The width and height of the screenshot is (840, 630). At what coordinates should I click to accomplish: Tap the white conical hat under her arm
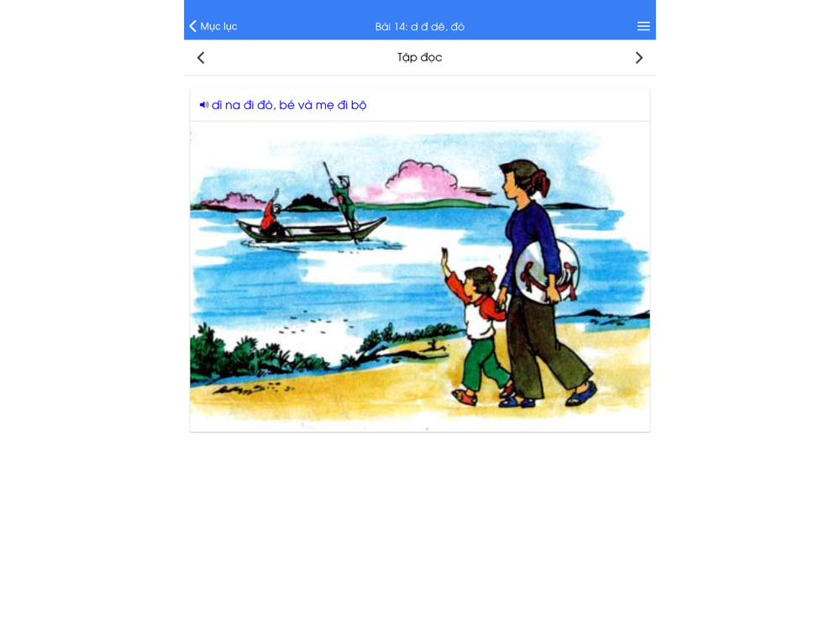click(x=547, y=271)
